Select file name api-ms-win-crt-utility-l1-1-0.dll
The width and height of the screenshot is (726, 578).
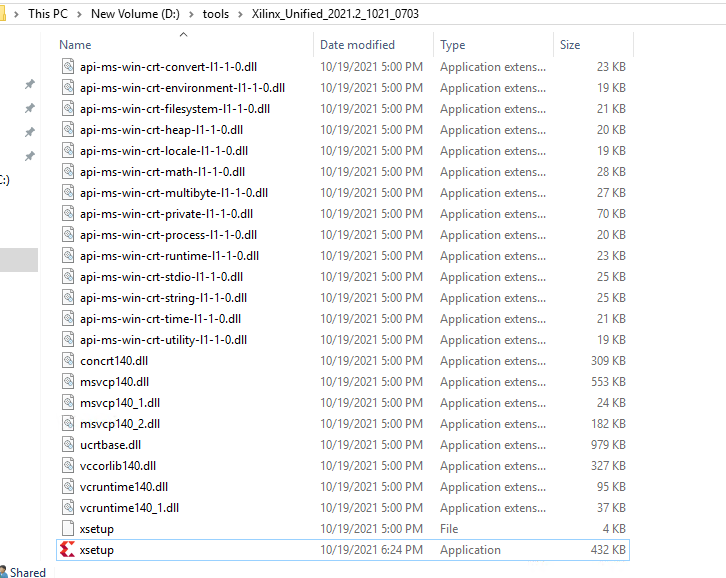163,339
